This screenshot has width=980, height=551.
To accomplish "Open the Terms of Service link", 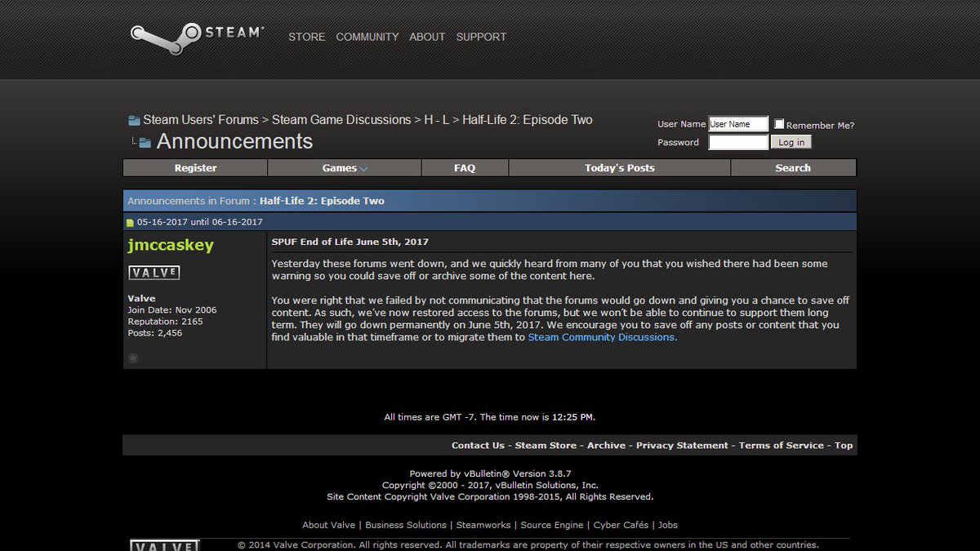I will point(782,446).
